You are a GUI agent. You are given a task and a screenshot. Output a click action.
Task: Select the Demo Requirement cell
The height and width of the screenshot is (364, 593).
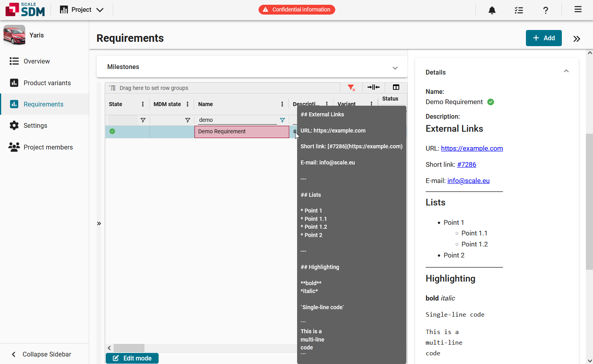[242, 132]
